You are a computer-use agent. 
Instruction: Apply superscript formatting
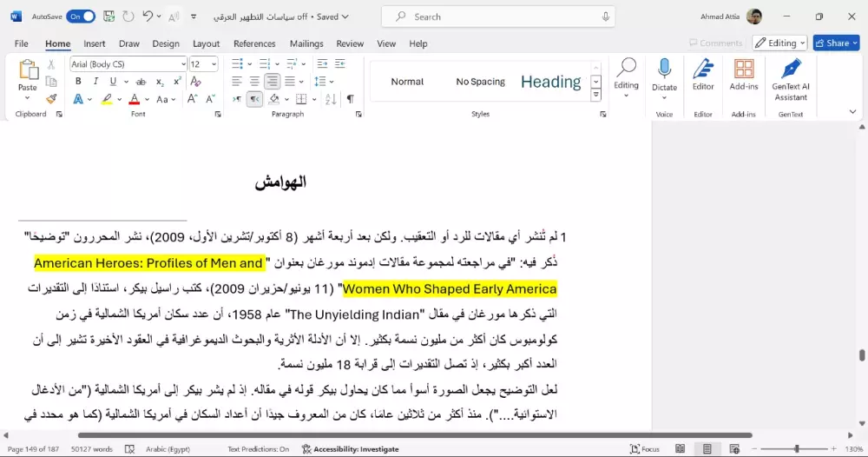click(x=177, y=82)
